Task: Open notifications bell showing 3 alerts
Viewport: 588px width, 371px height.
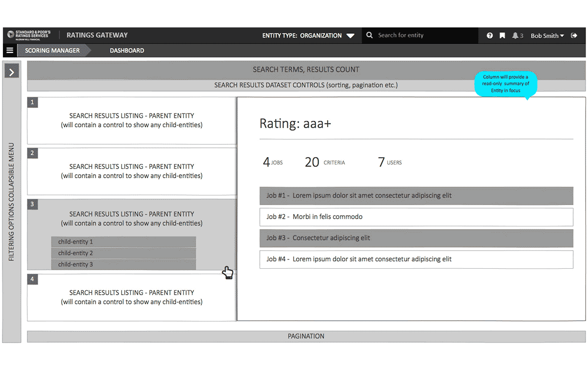Action: pos(517,36)
